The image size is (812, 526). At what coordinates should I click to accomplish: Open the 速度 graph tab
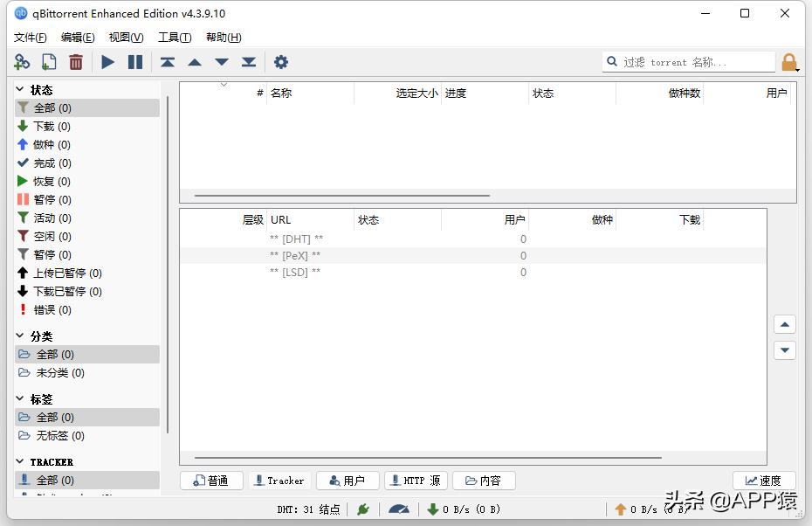click(764, 481)
